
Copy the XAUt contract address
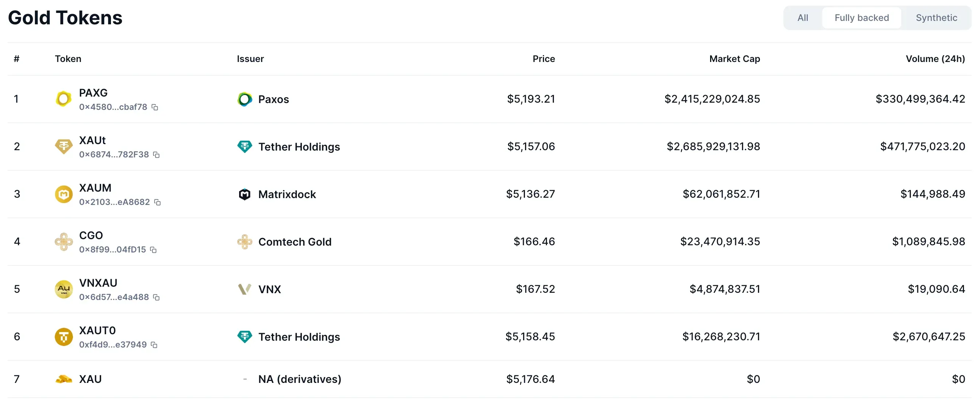coord(156,155)
